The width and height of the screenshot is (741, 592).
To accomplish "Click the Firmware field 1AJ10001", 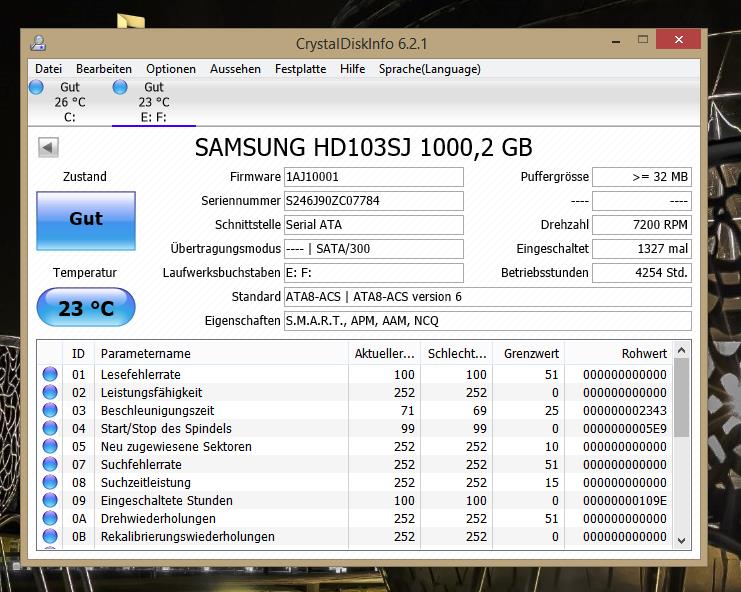I will (x=373, y=177).
